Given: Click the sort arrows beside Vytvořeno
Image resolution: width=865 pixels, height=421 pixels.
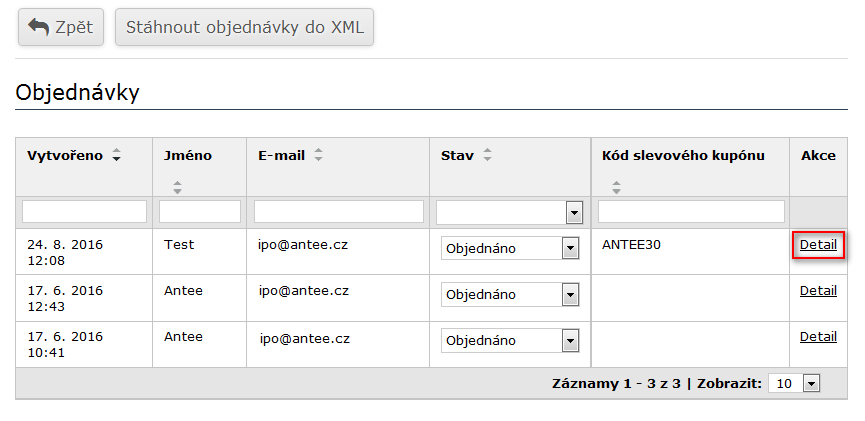Looking at the screenshot, I should pos(116,155).
